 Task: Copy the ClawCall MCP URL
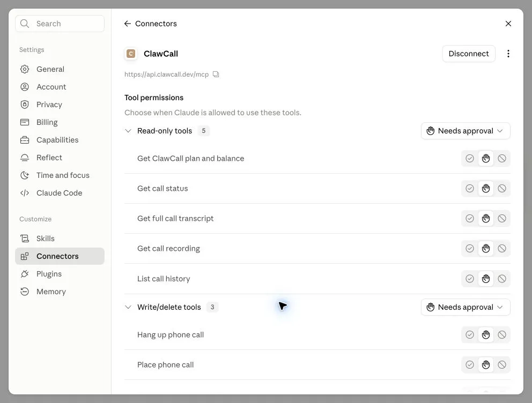216,74
